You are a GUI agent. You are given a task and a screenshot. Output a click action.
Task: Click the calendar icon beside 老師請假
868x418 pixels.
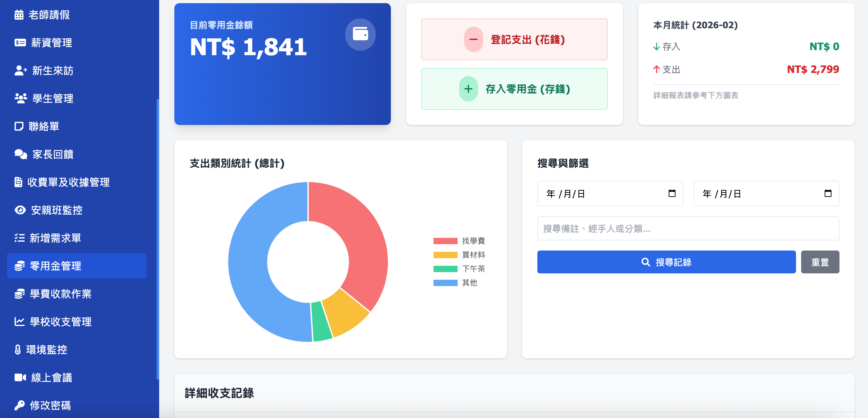[19, 15]
